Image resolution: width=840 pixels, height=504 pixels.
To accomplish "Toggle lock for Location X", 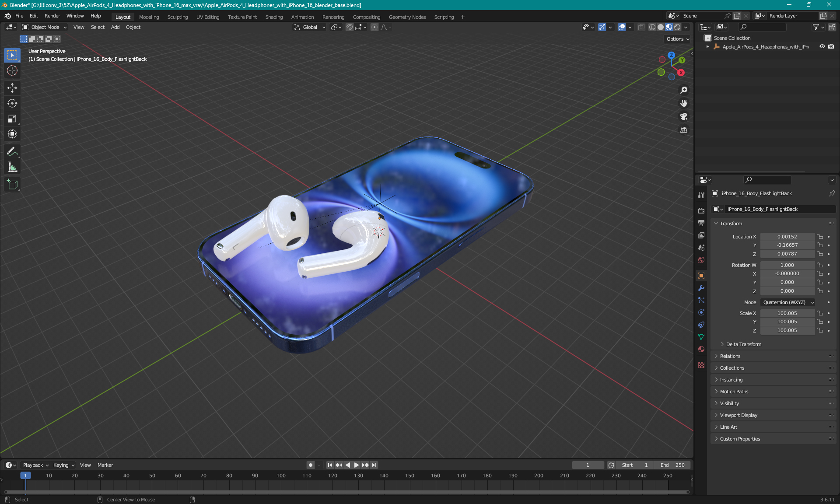I will (820, 237).
